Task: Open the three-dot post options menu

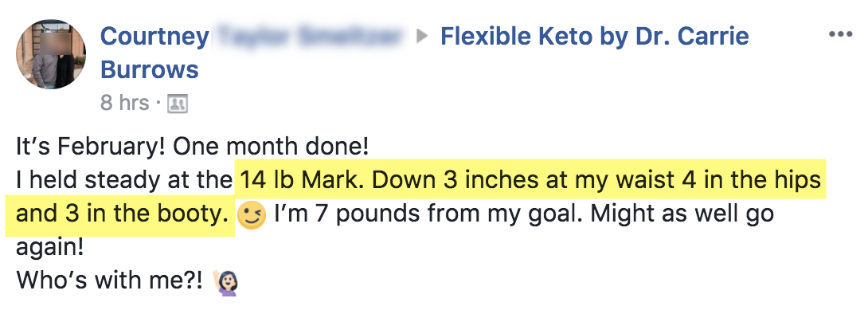Action: click(x=840, y=35)
